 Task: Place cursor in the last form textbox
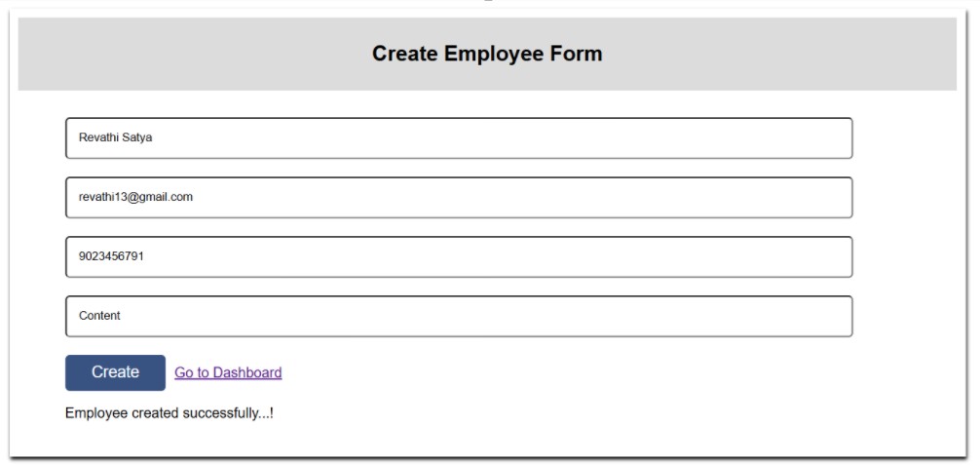click(x=459, y=317)
